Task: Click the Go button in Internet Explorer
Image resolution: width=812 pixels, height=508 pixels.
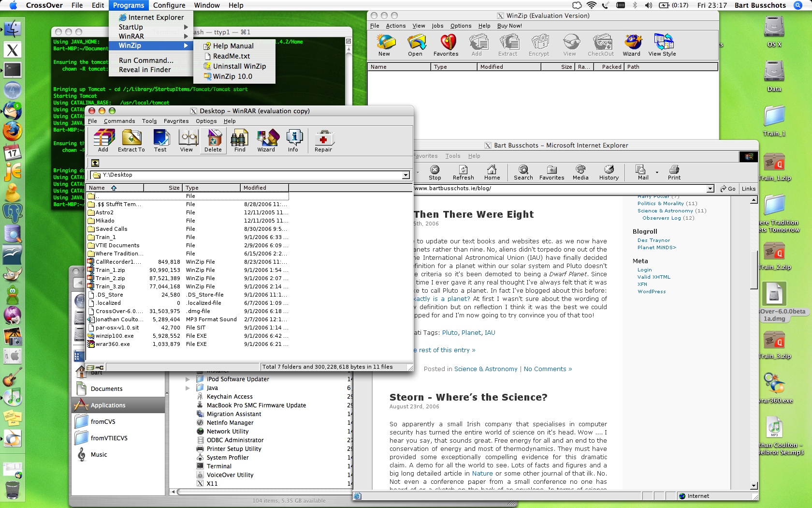Action: (728, 189)
